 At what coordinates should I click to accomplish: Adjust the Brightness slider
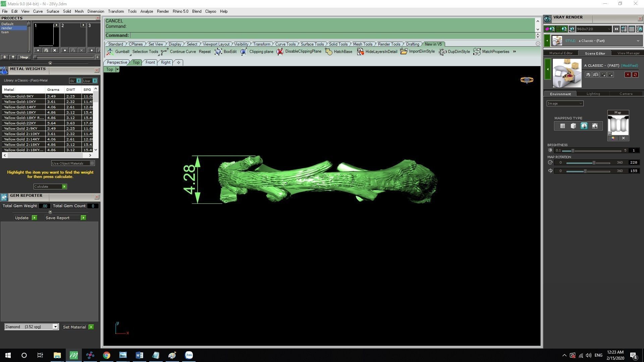[573, 150]
